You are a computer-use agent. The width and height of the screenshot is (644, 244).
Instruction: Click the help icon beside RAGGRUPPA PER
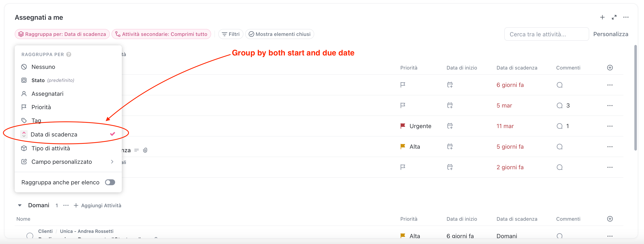(x=69, y=55)
